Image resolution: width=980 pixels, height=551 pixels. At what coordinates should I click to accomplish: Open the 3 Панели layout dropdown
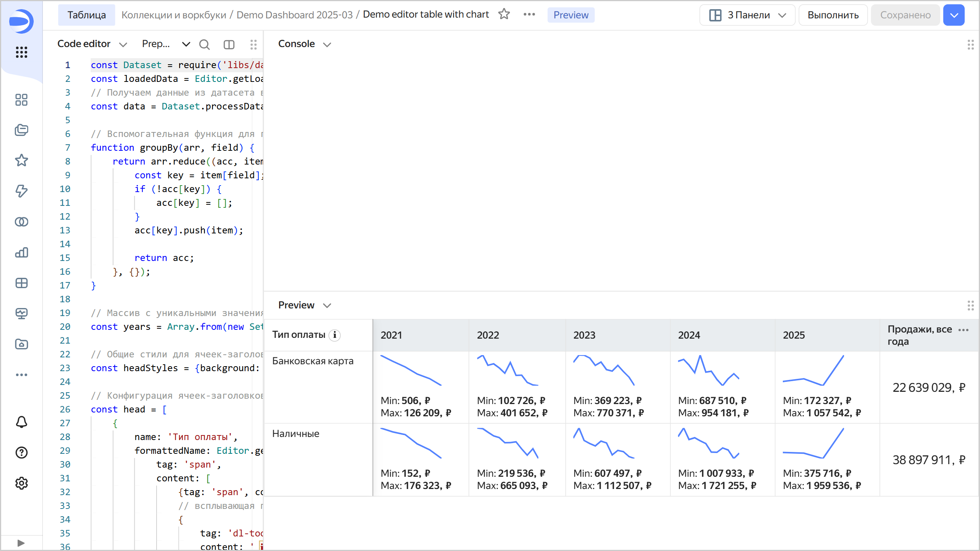pos(747,15)
